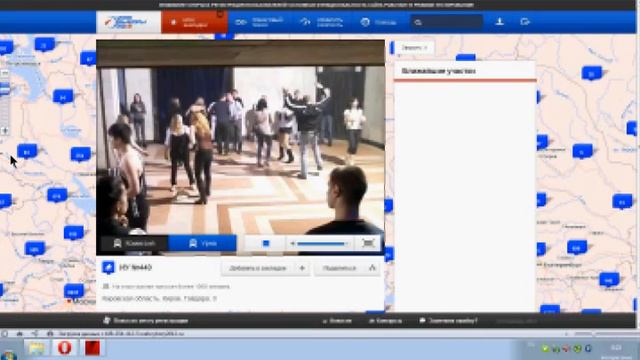Viewport: 640px width, 360px height.
Task: Toggle fullscreen video mode
Action: pos(368,243)
